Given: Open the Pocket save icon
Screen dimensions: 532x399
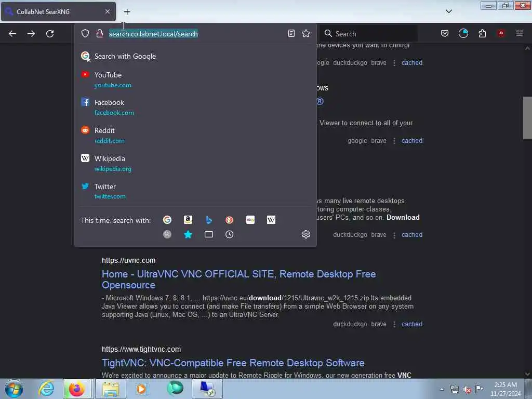Looking at the screenshot, I should tap(445, 33).
